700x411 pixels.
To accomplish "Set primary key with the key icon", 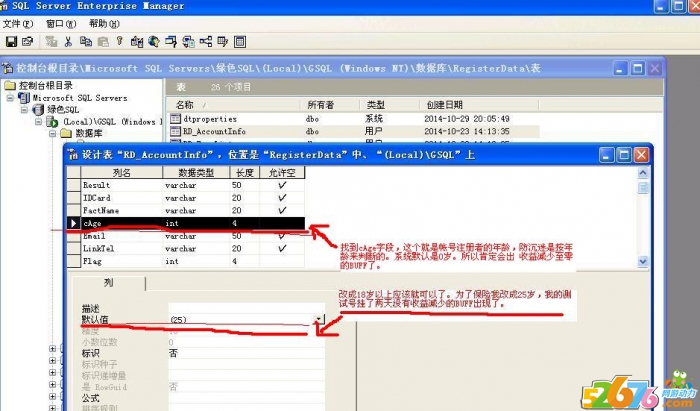I will coord(119,41).
